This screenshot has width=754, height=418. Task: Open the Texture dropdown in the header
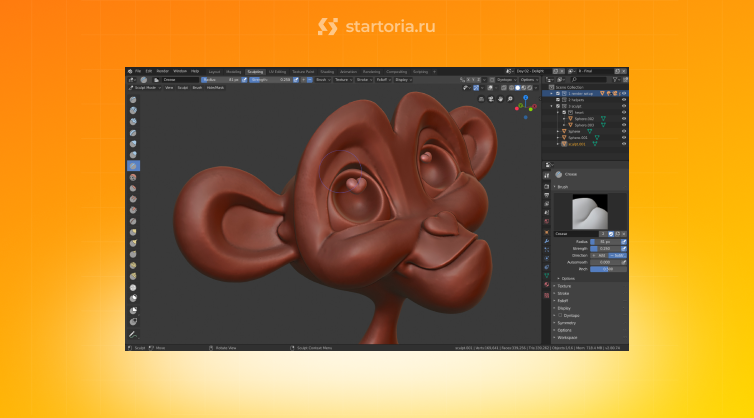343,80
